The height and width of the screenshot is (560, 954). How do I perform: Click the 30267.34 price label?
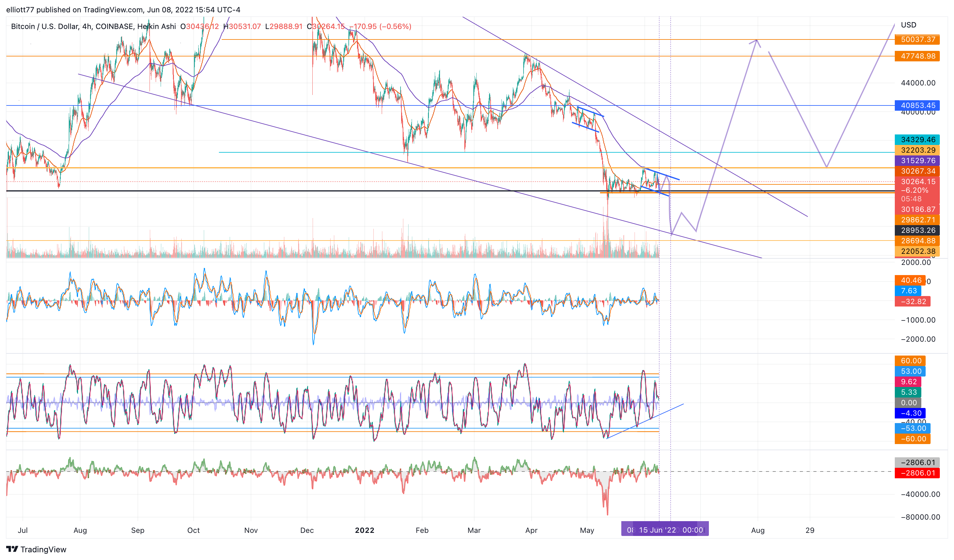click(917, 171)
